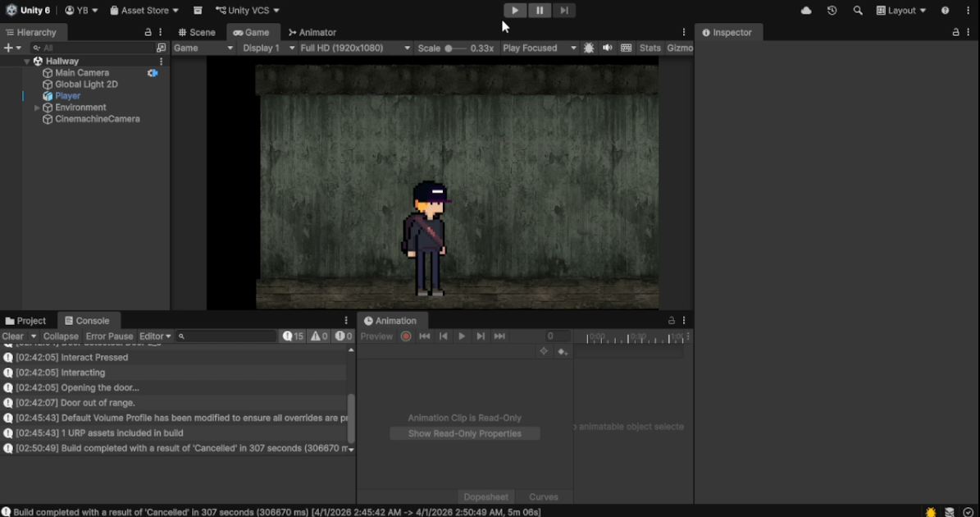Viewport: 980px width, 517px height.
Task: Switch to the Game tab
Action: (x=251, y=33)
